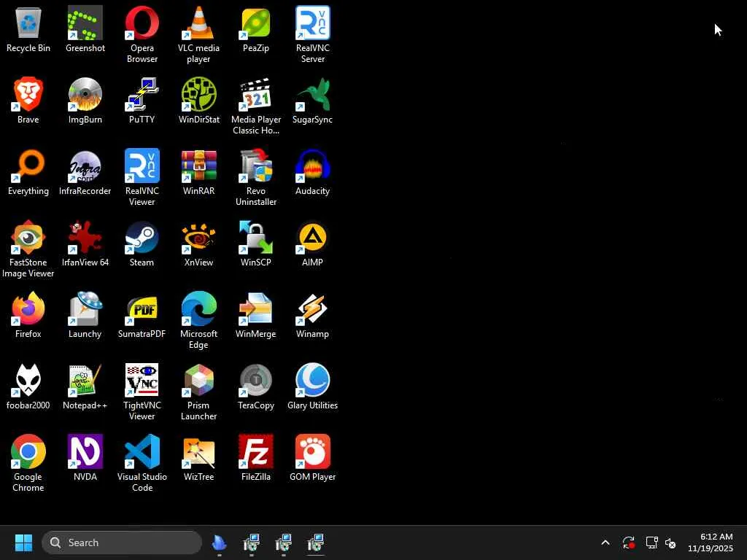This screenshot has width=747, height=560.
Task: Open the sync tray icon with red dot
Action: pos(628,542)
